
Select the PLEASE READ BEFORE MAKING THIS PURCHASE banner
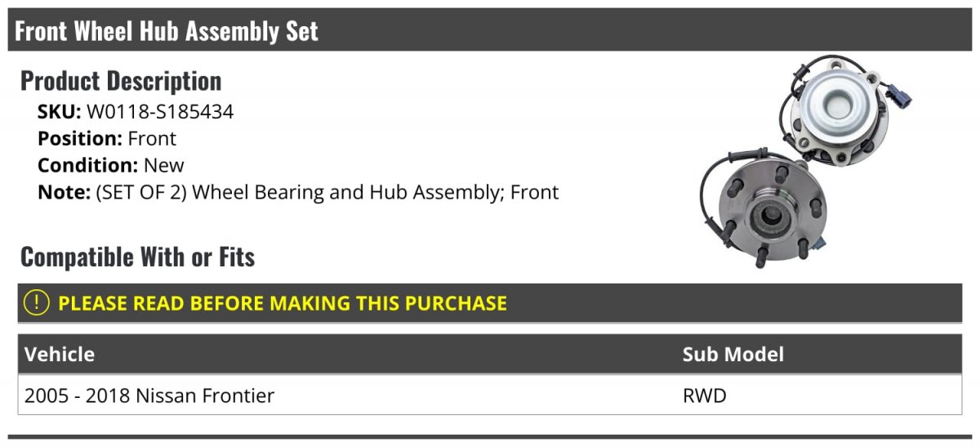tap(490, 303)
